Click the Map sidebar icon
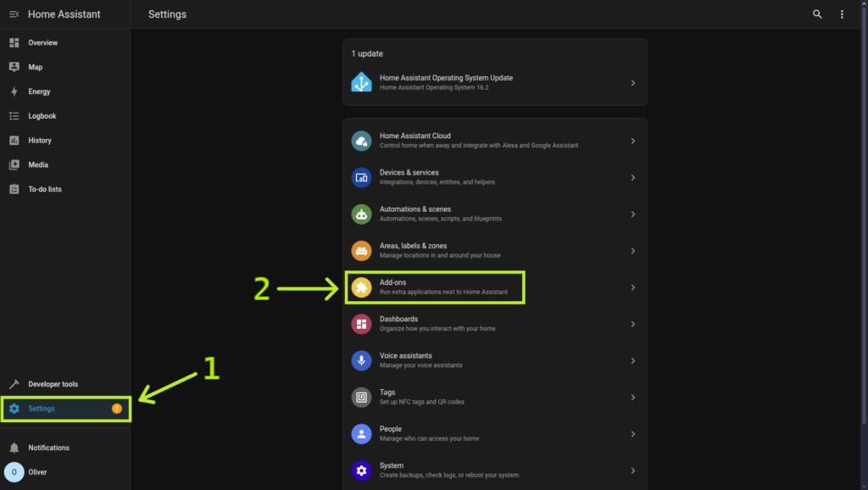Screen dimensions: 868x490 (x=14, y=67)
